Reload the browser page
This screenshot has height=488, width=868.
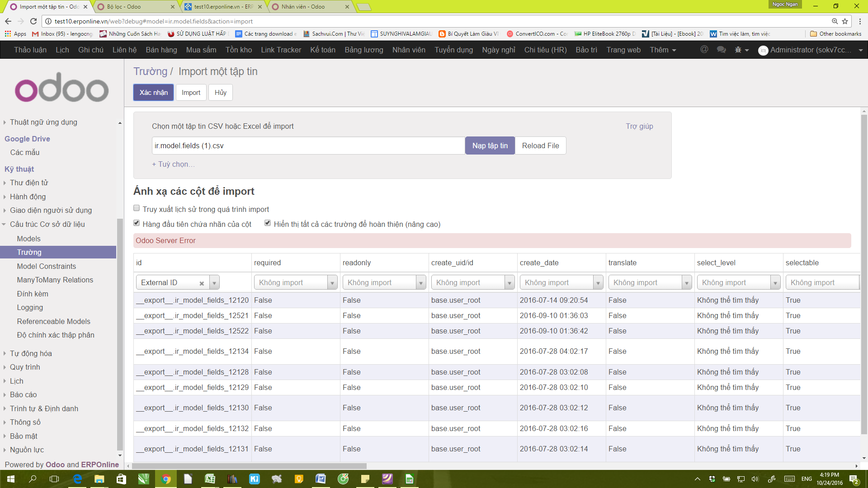tap(33, 21)
